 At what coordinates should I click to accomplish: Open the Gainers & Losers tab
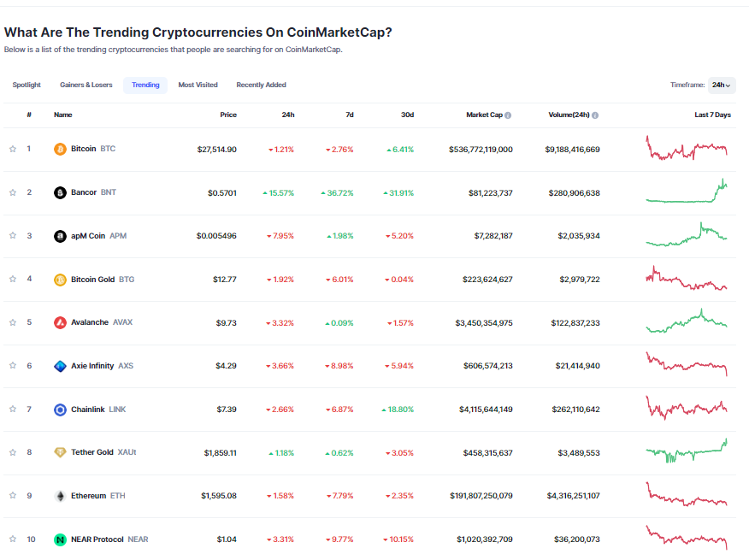86,85
